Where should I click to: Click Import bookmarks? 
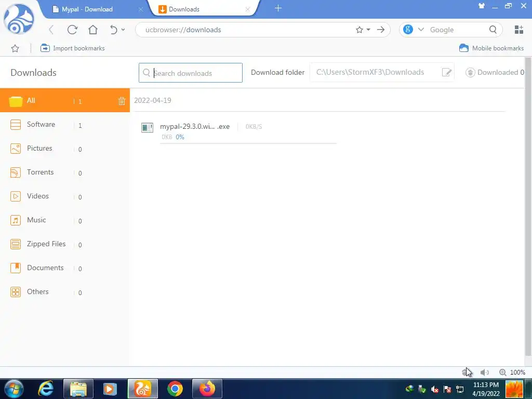point(73,48)
